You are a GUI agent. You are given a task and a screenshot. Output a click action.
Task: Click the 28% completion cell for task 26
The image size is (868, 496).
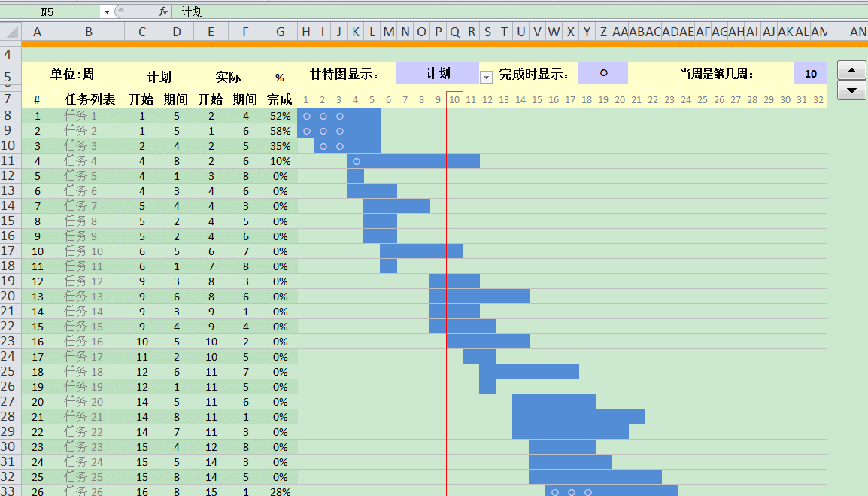(280, 491)
